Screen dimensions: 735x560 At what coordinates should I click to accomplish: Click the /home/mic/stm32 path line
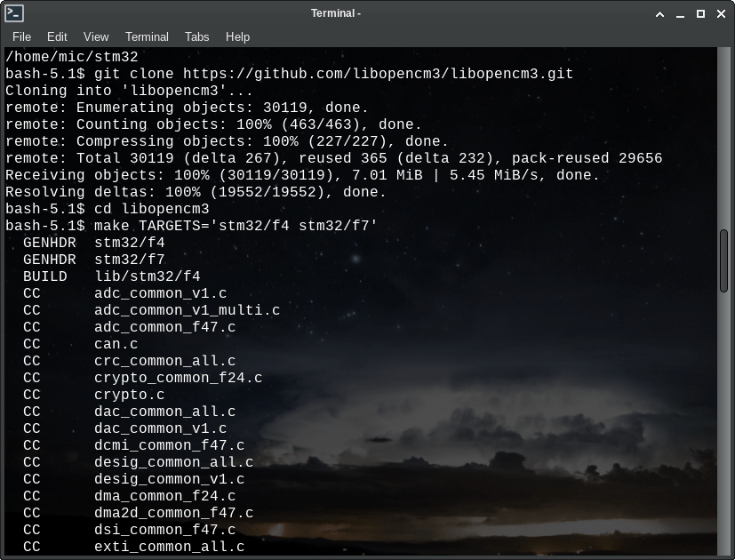[71, 57]
